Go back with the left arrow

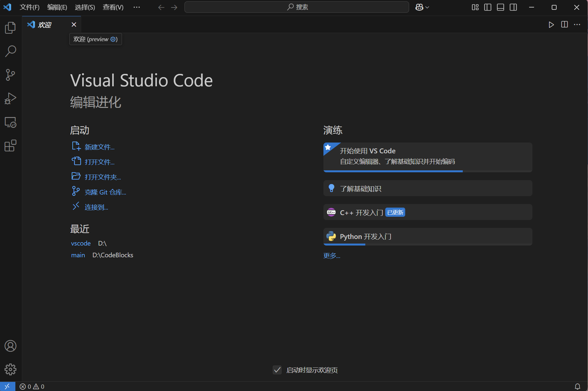[161, 7]
